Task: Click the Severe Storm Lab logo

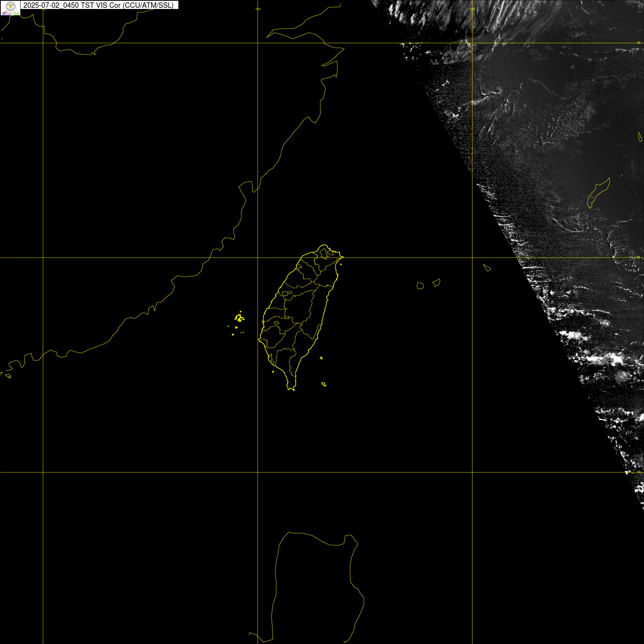Action: [11, 8]
